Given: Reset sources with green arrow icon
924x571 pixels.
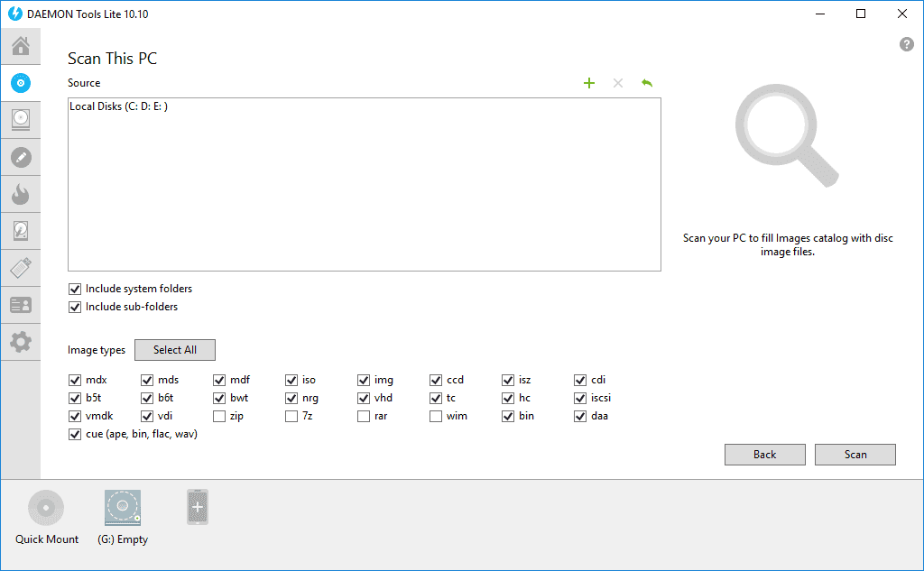Looking at the screenshot, I should (x=646, y=83).
